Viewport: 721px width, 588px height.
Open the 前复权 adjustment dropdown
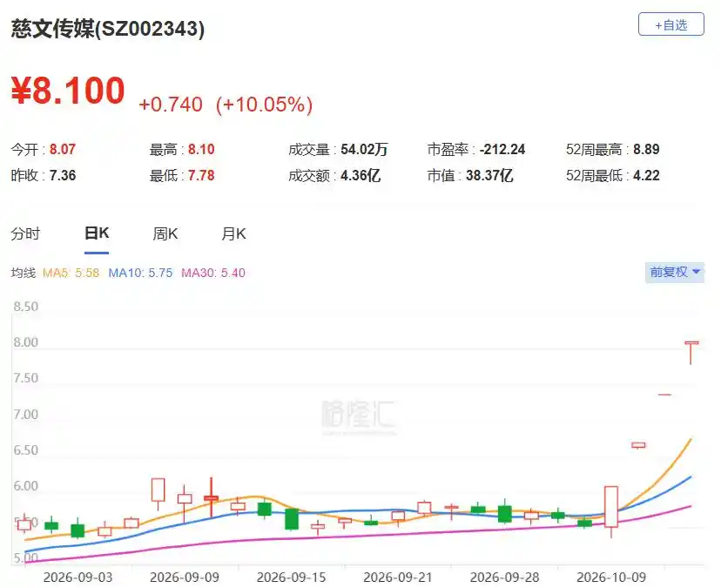[x=675, y=273]
